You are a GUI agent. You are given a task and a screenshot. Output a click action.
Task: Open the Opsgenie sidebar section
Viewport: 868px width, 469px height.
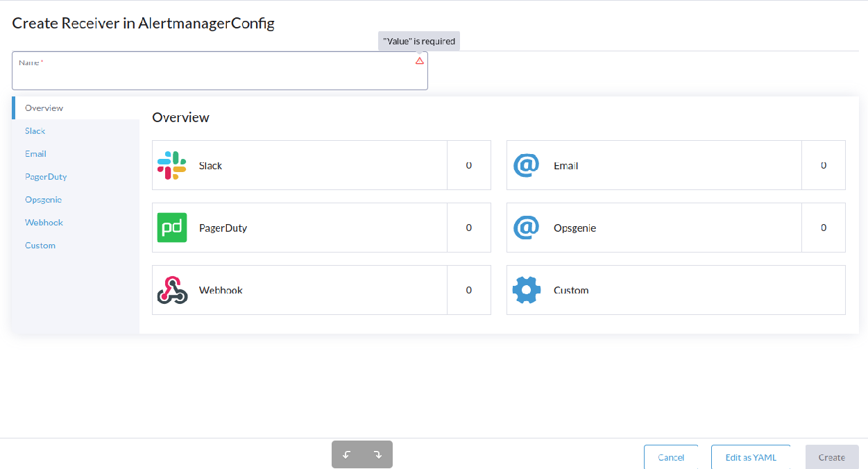pos(43,199)
